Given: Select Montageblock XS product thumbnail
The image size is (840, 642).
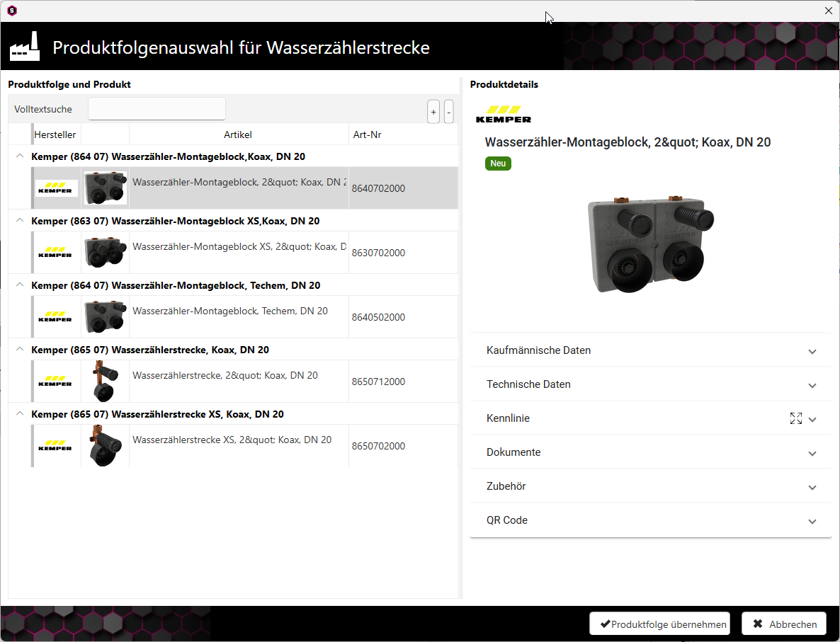Looking at the screenshot, I should pos(106,252).
